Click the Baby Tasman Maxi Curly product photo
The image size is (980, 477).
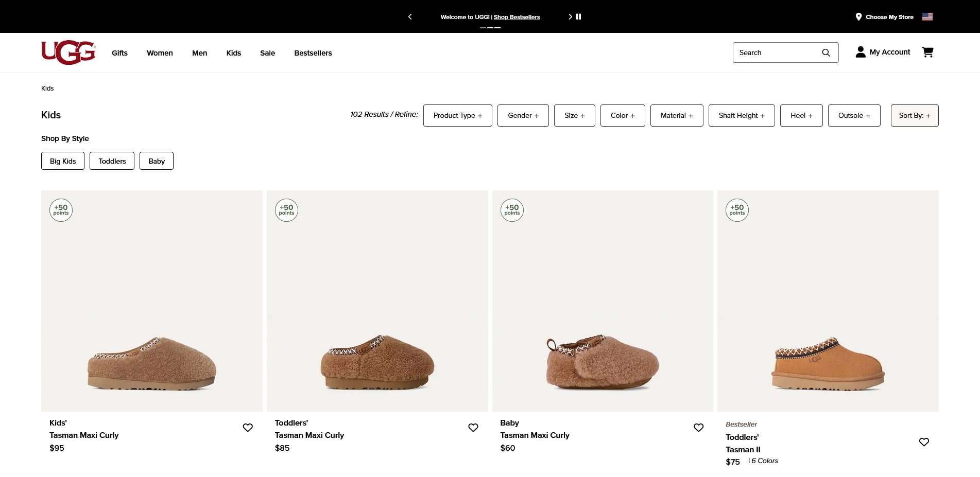603,301
